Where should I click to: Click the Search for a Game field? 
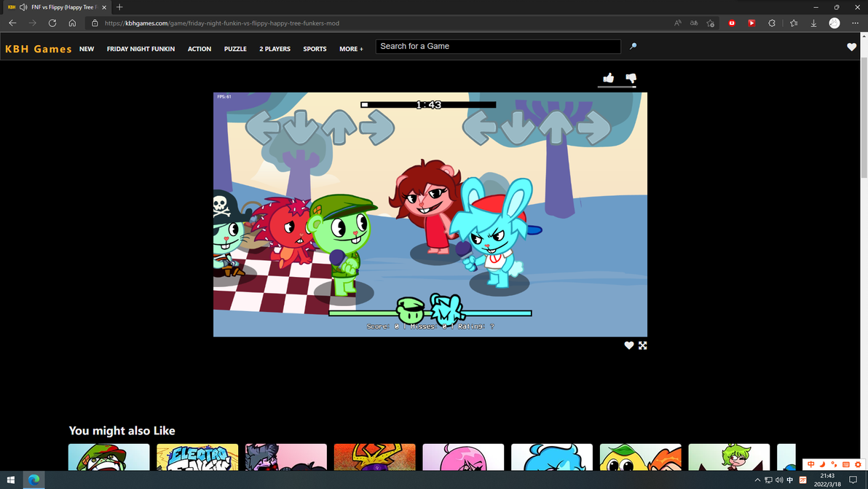coord(498,47)
